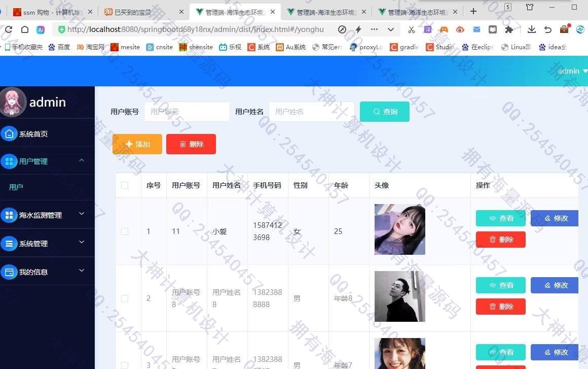The image size is (588, 369).
Task: Open the 百度 bookmark
Action: pyautogui.click(x=59, y=47)
